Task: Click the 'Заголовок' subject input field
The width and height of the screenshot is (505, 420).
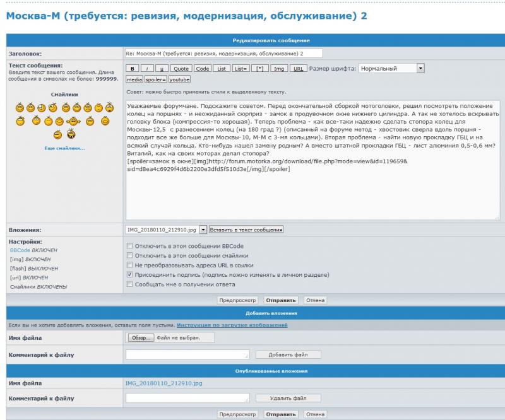Action: (224, 53)
